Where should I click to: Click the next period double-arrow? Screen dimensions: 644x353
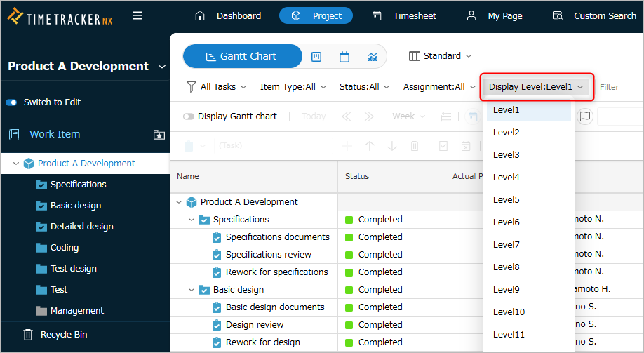pyautogui.click(x=369, y=116)
